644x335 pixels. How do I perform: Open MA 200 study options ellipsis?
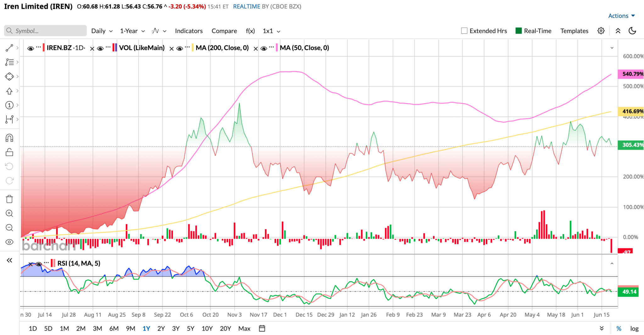[x=187, y=47]
